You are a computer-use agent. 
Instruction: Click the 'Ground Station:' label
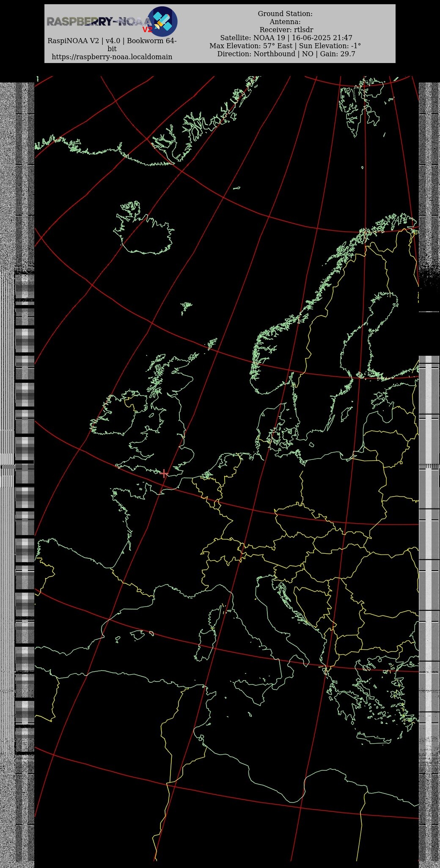coord(285,14)
